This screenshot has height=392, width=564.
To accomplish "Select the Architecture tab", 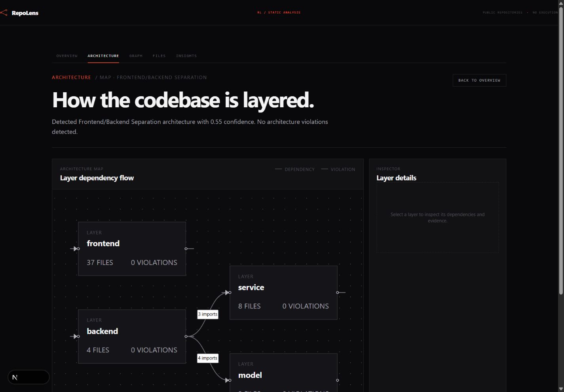I will (x=103, y=56).
